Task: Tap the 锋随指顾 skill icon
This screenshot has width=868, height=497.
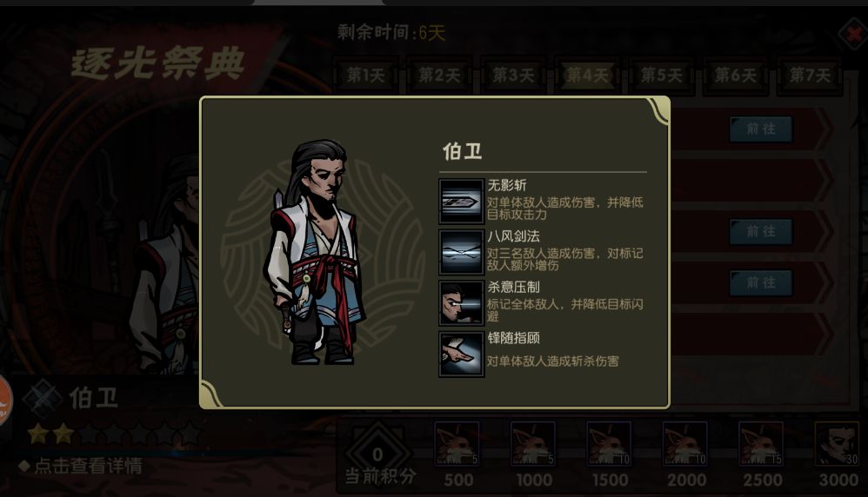Action: [x=462, y=354]
